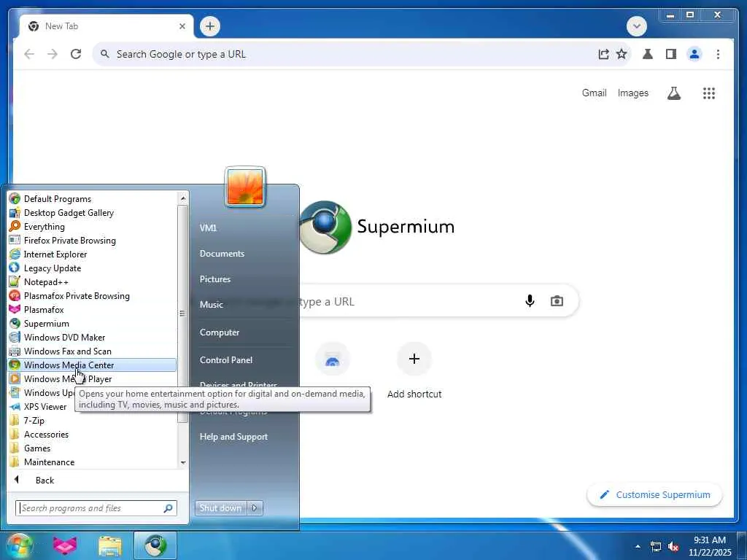Toggle the browser side panel

(671, 54)
